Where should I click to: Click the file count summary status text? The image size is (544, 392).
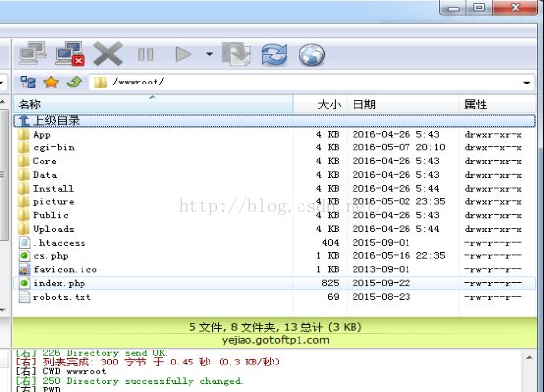coord(276,327)
